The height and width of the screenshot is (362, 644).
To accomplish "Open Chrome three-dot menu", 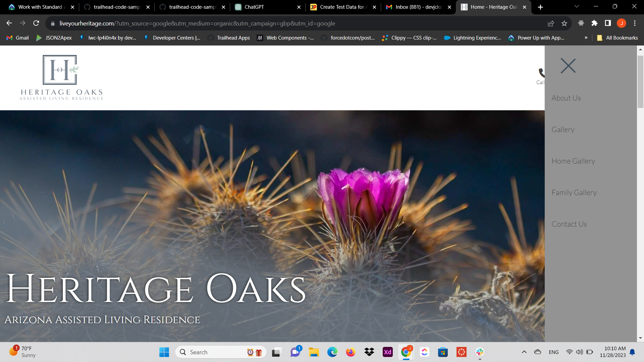I will tap(635, 23).
